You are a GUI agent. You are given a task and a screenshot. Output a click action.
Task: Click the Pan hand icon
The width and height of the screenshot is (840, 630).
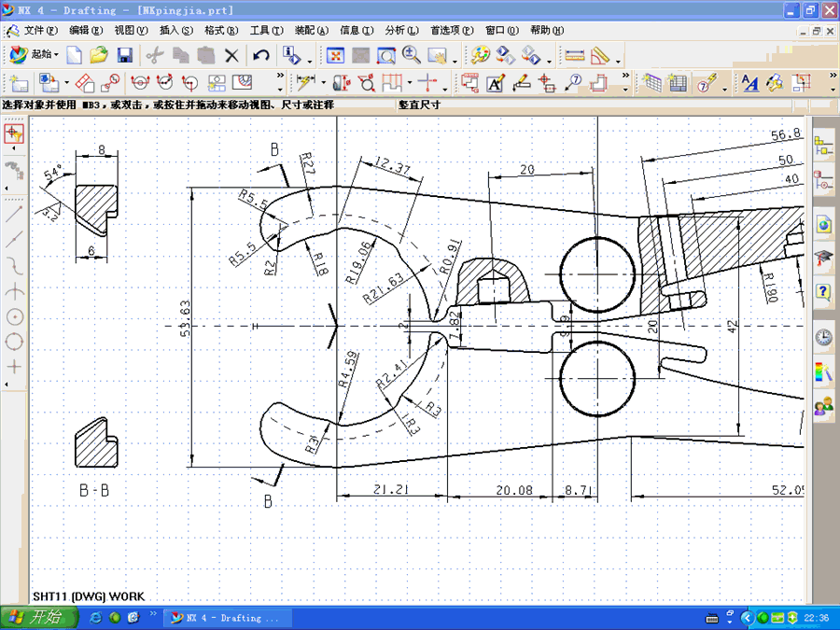point(437,55)
